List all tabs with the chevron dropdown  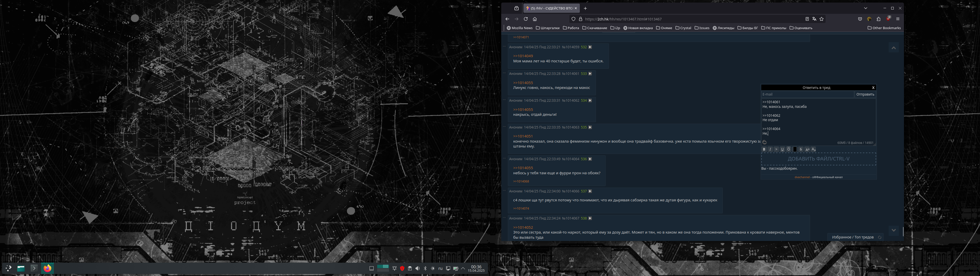[x=865, y=8]
